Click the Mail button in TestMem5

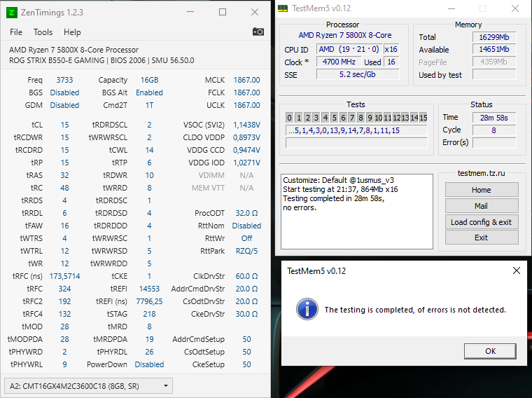point(482,206)
